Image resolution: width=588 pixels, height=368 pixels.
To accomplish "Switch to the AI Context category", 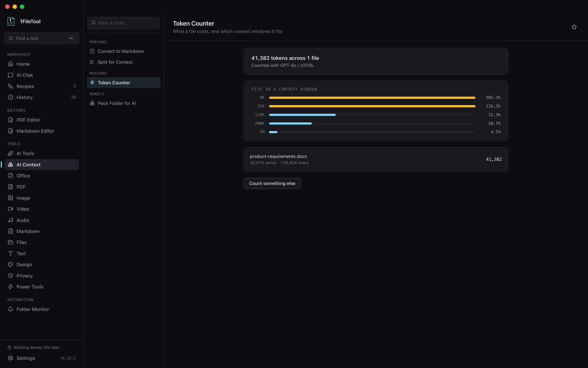I will (x=42, y=164).
